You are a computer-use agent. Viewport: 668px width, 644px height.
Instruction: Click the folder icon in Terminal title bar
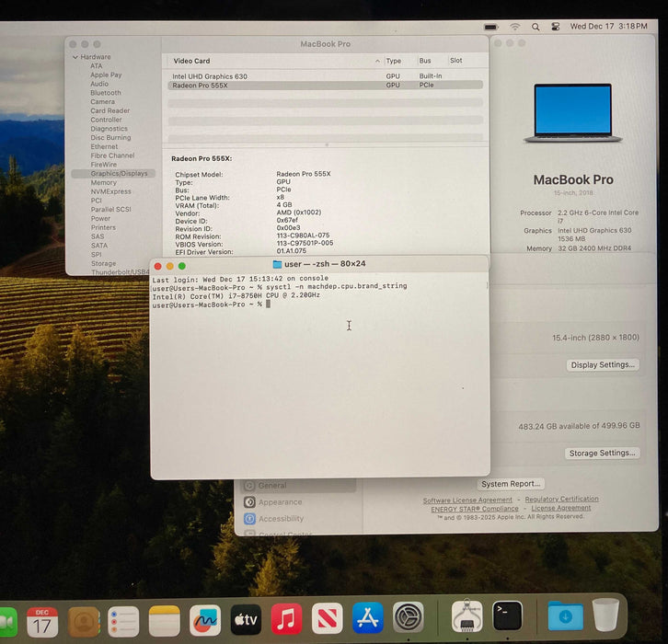point(277,264)
